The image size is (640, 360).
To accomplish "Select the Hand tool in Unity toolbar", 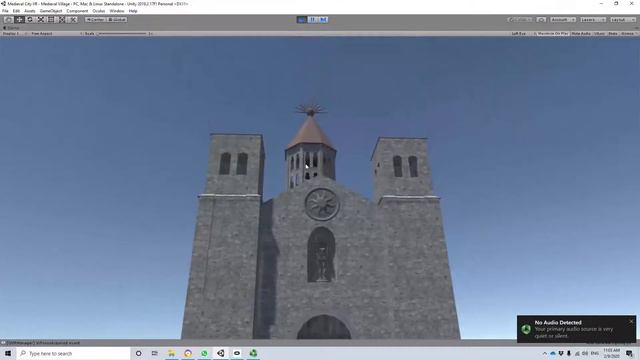I will 8,20.
